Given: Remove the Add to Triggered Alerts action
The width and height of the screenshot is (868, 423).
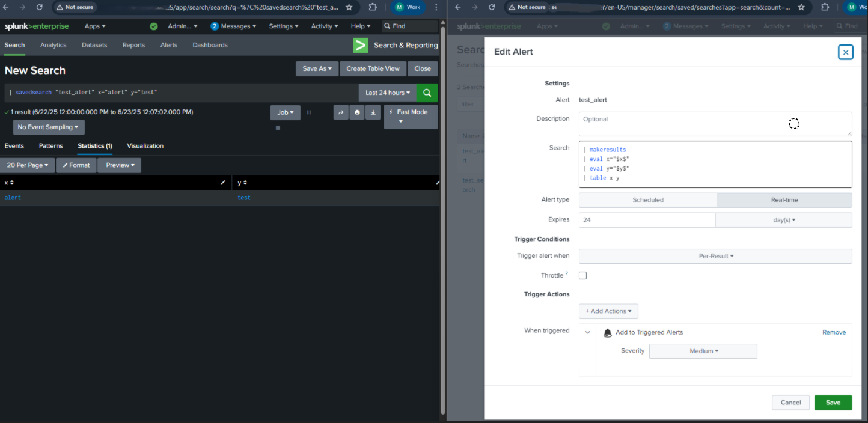Looking at the screenshot, I should (x=834, y=332).
